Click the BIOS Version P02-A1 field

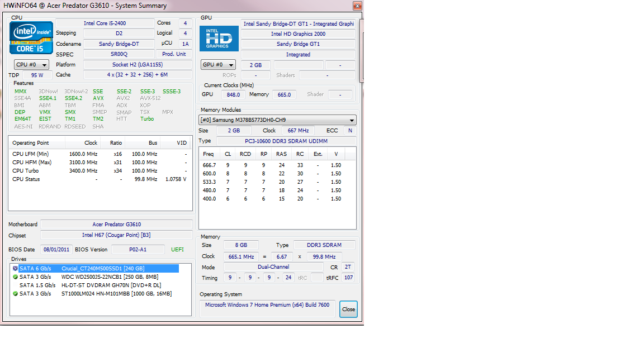[x=138, y=250]
